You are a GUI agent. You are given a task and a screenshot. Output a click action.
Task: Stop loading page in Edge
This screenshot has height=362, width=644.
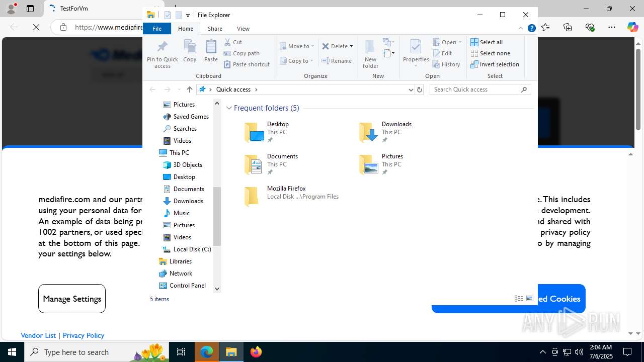[36, 27]
